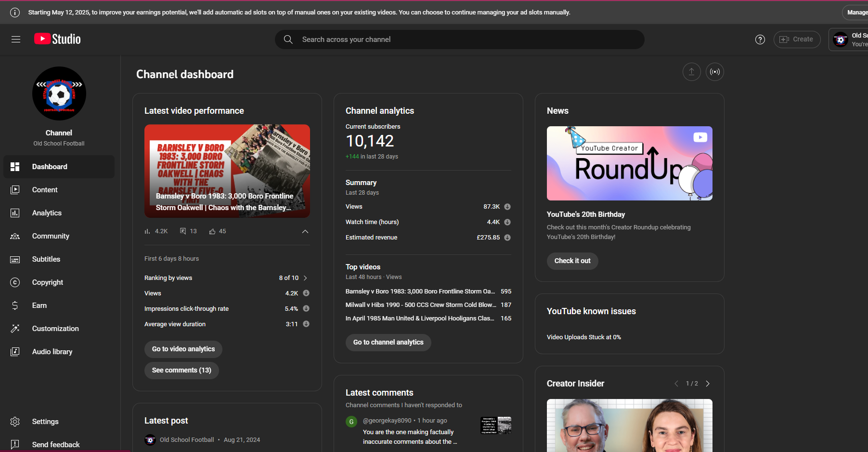
Task: Open Ranking by views chevron arrow
Action: tap(305, 278)
